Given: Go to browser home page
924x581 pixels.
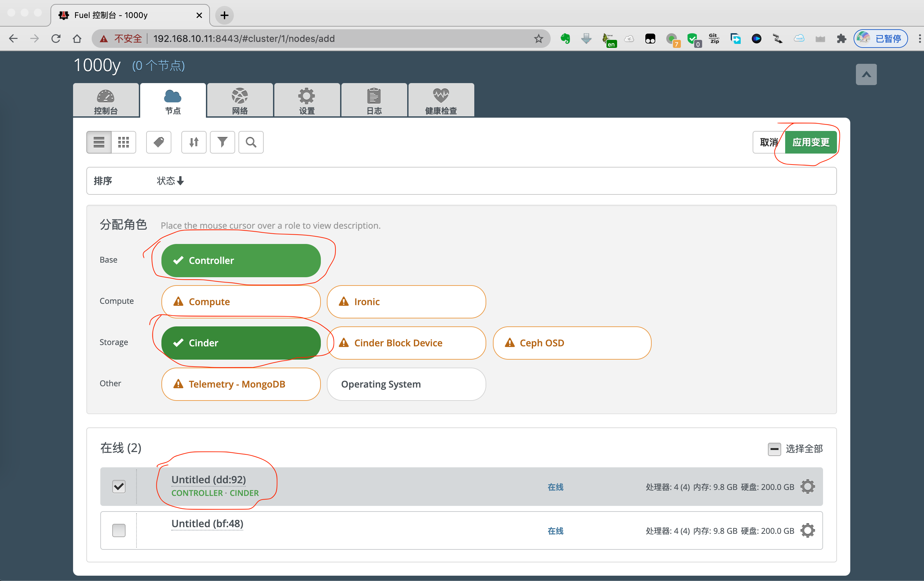Looking at the screenshot, I should click(x=77, y=39).
